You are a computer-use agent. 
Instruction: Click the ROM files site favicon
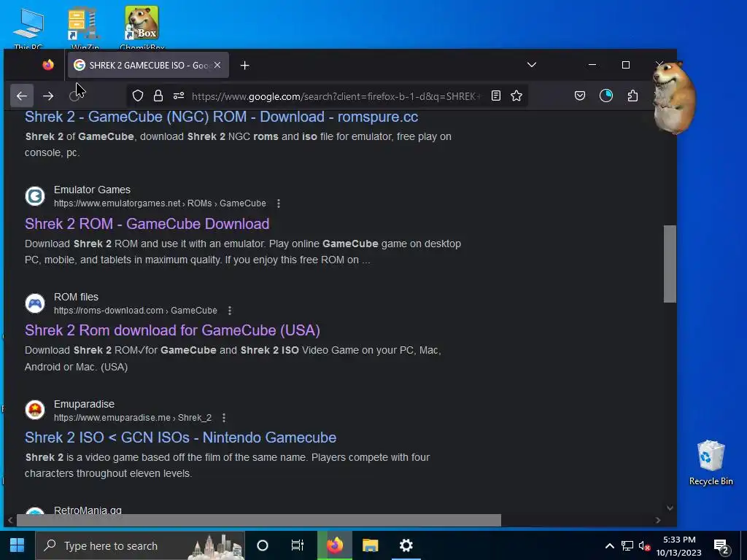click(x=35, y=303)
